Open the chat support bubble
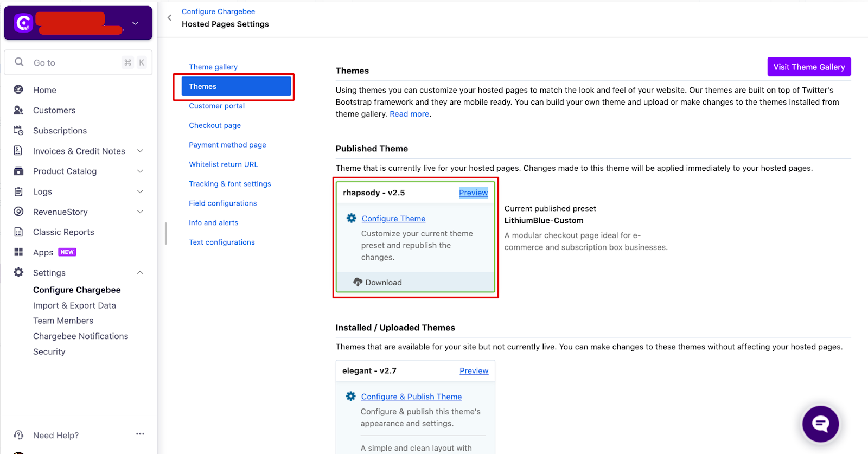The width and height of the screenshot is (868, 454). 820,424
